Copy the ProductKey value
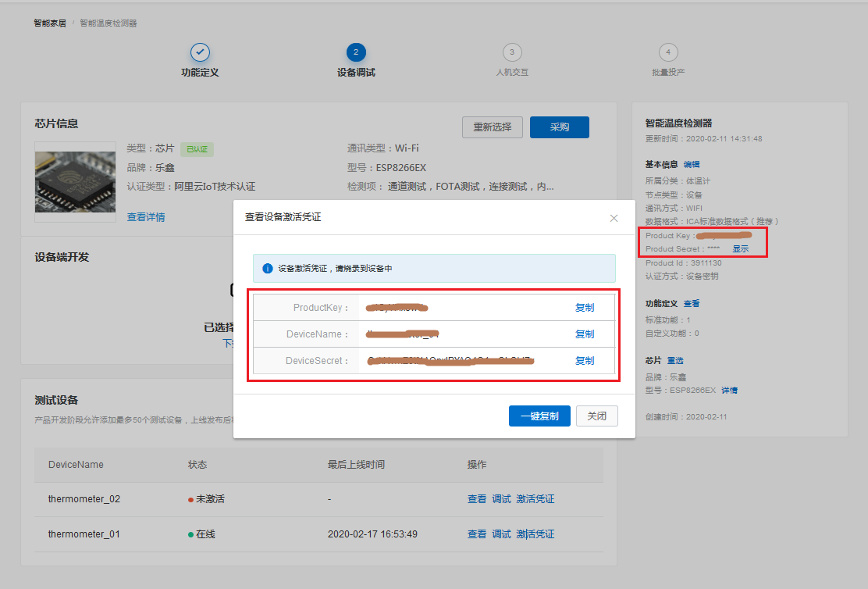The image size is (868, 589). tap(585, 308)
